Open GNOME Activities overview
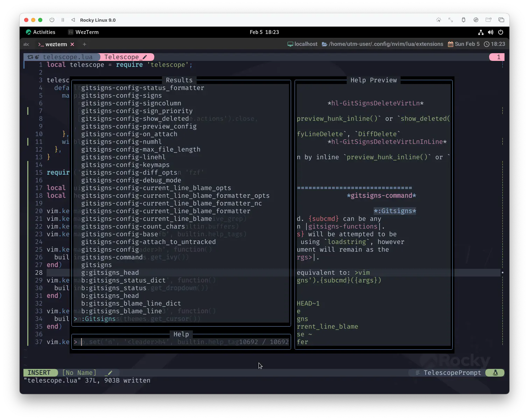 pyautogui.click(x=41, y=32)
